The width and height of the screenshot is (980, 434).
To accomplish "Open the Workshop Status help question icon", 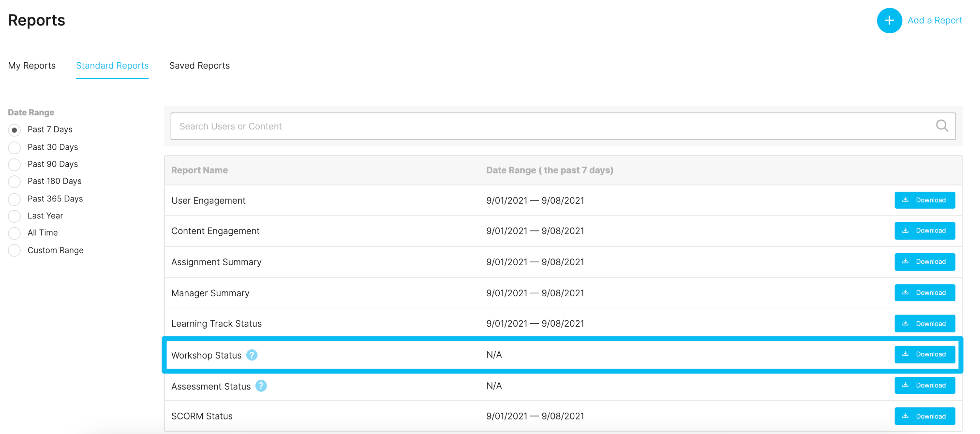I will 252,355.
